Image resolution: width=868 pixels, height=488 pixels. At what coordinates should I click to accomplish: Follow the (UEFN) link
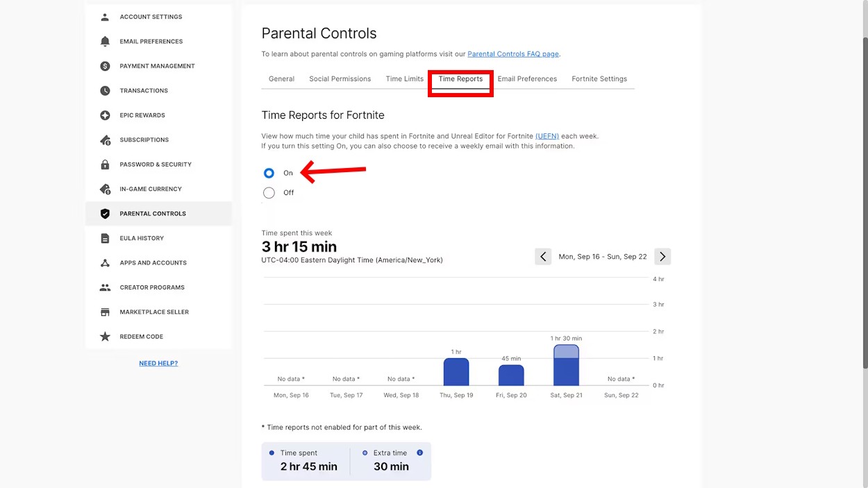(547, 136)
